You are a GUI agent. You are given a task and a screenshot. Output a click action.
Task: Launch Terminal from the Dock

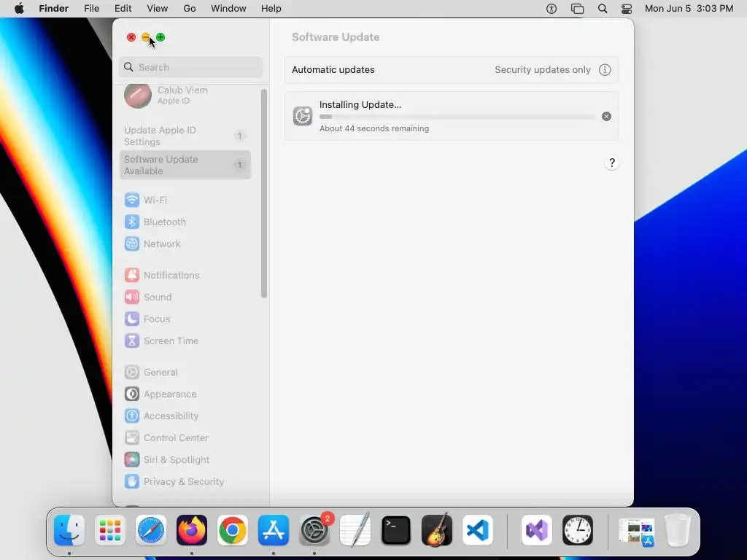point(396,530)
